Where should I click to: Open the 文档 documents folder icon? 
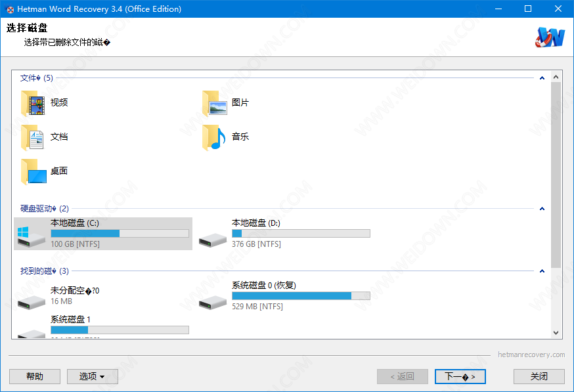coord(33,138)
